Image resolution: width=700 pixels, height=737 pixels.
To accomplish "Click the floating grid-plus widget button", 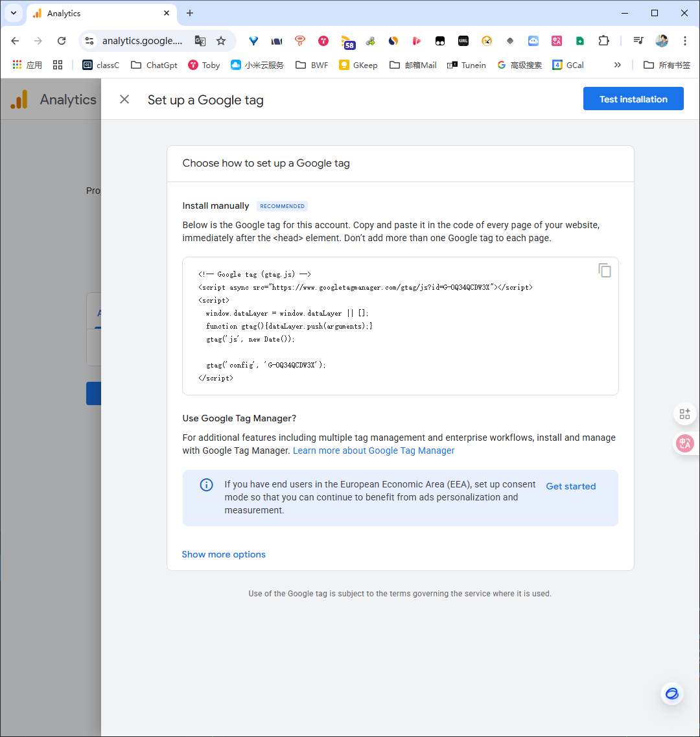I will [684, 414].
